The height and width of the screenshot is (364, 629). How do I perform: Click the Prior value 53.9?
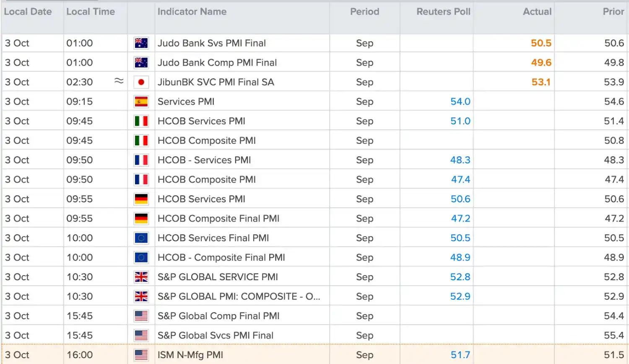click(614, 82)
